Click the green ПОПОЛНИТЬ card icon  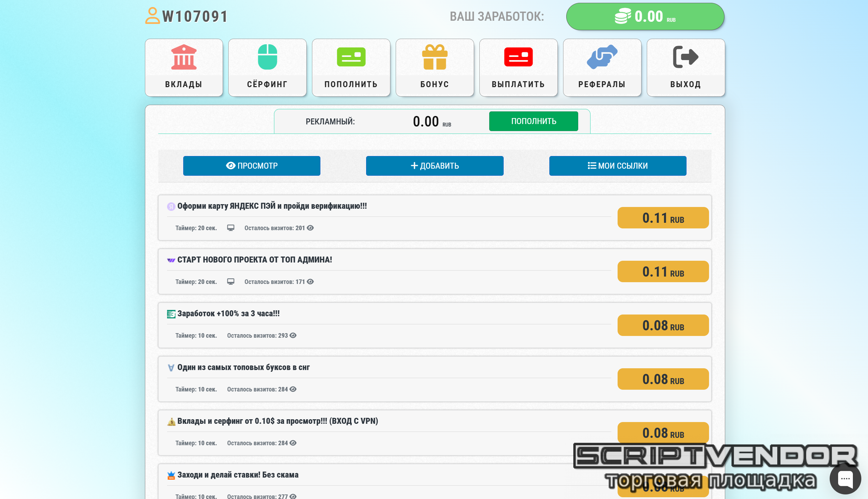(x=351, y=57)
